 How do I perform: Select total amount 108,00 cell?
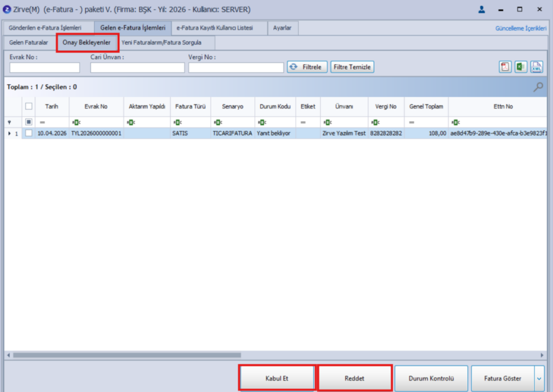pyautogui.click(x=427, y=133)
